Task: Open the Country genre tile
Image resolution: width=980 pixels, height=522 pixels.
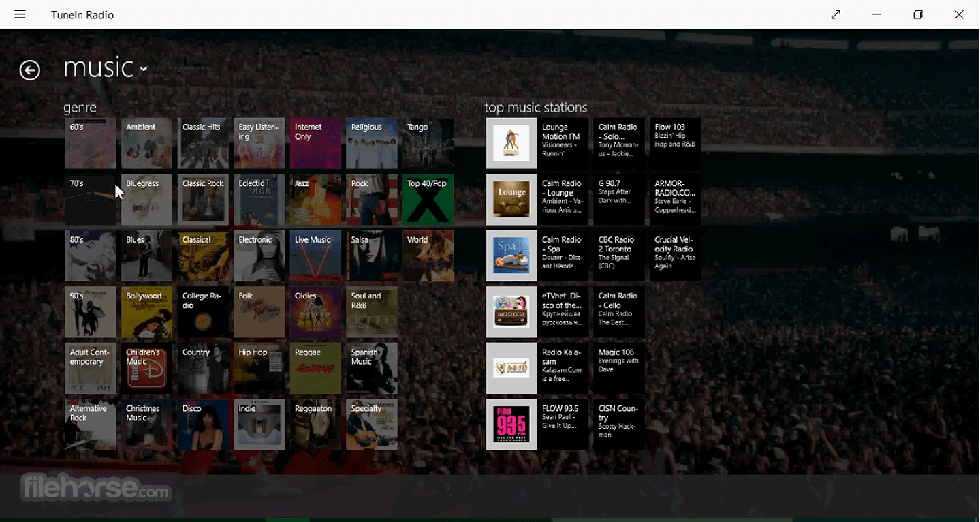Action: click(x=203, y=369)
